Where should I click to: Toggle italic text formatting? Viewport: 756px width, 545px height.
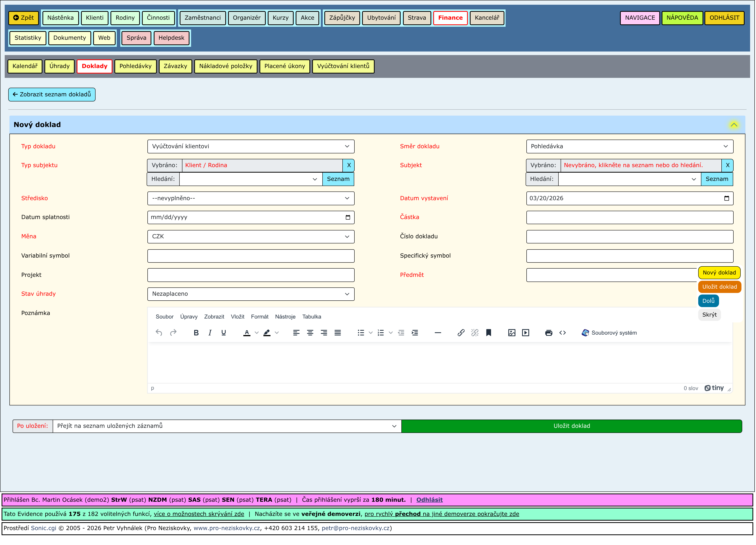[x=210, y=333]
